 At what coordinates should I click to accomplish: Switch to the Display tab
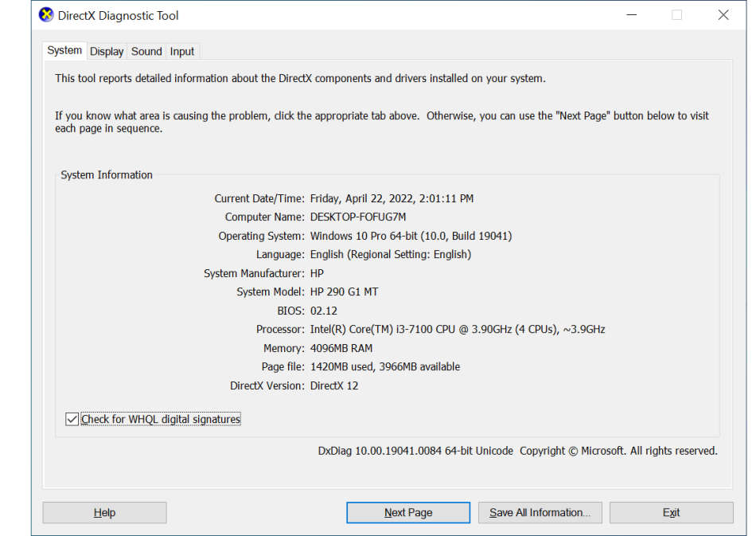[107, 52]
